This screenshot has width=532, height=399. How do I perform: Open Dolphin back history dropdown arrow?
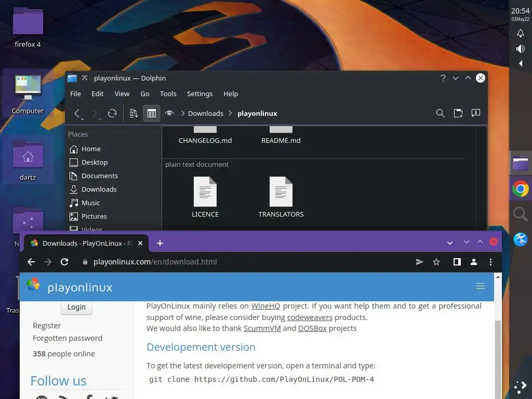click(82, 119)
